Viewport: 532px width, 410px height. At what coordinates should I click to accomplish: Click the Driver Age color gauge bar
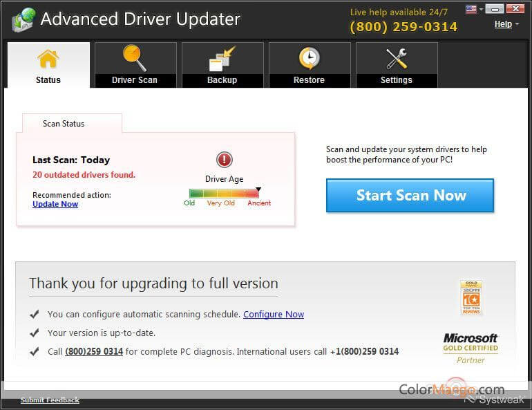[x=224, y=194]
